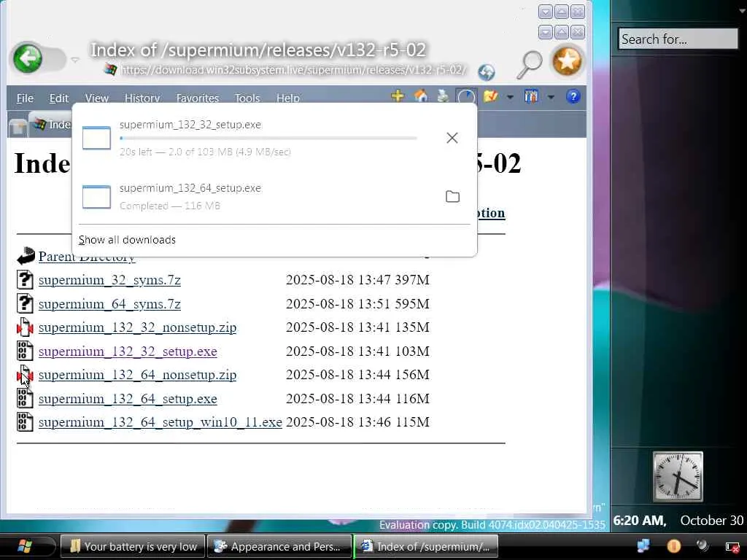The height and width of the screenshot is (560, 747).
Task: Download supermium_132_64_nonsetup.zip
Action: coord(137,375)
